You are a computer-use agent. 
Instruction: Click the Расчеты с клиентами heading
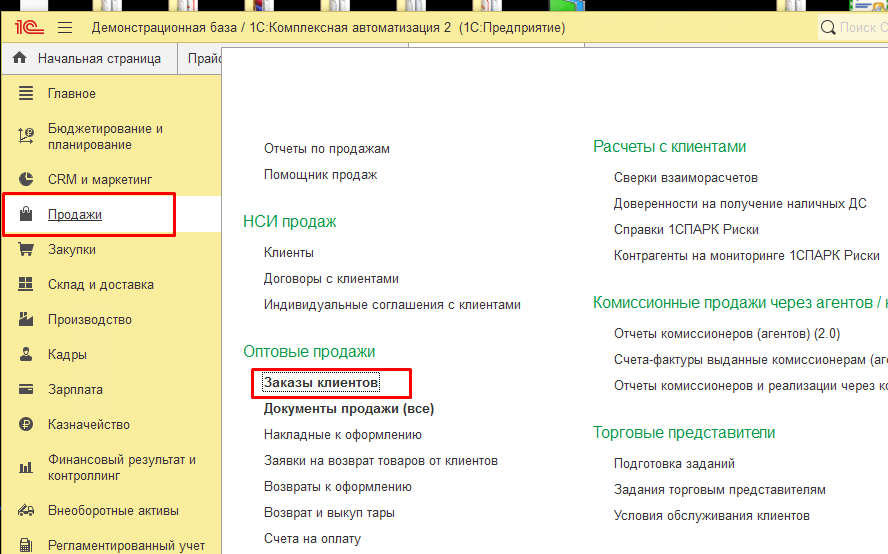(x=669, y=147)
